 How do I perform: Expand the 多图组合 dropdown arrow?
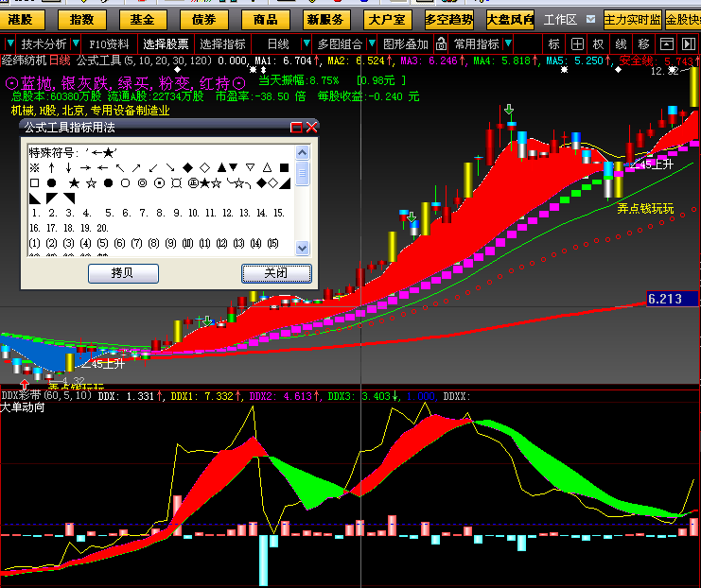pos(372,43)
